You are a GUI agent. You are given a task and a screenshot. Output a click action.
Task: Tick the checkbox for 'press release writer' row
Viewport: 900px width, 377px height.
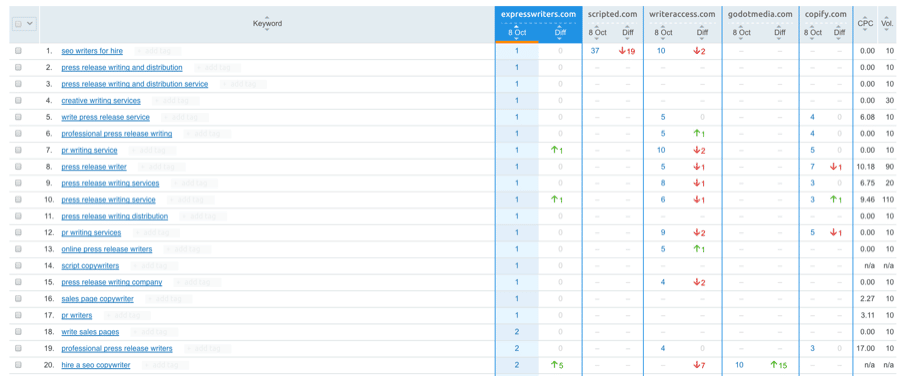[x=18, y=166]
